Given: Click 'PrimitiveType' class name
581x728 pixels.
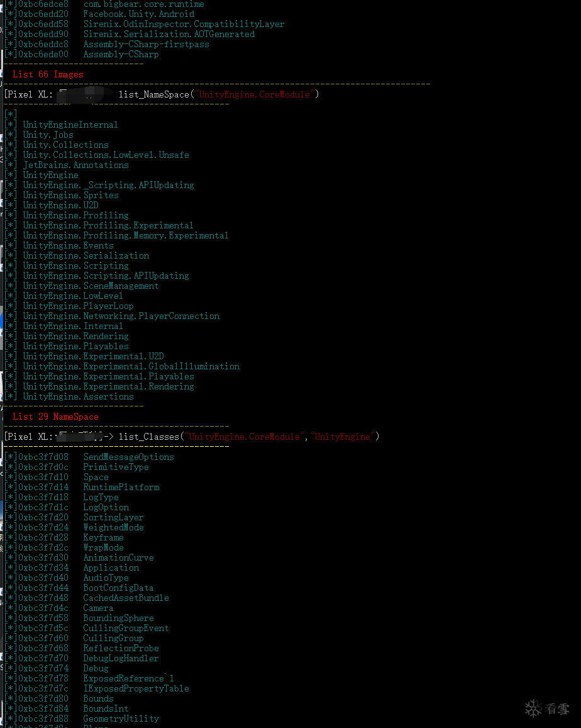Looking at the screenshot, I should coord(116,467).
